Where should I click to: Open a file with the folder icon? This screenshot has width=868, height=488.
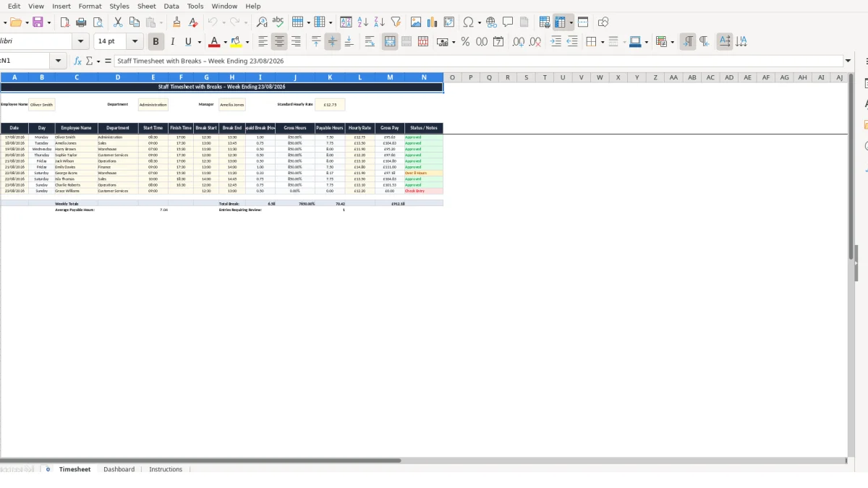(x=15, y=22)
